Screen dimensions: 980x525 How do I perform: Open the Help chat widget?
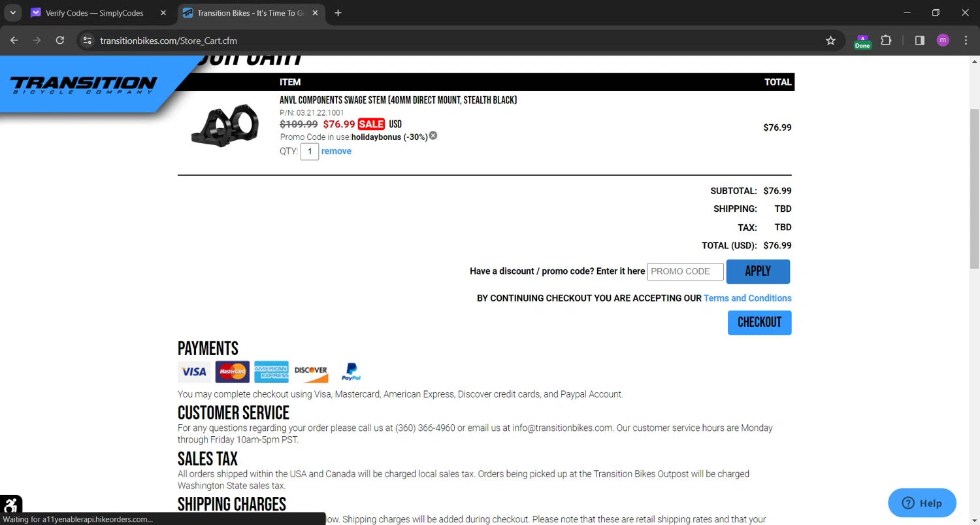922,503
